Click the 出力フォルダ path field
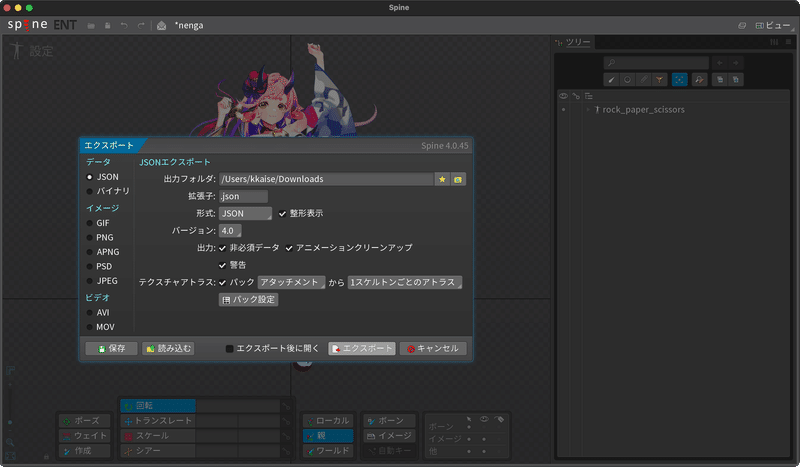Viewport: 800px width, 467px height. point(326,179)
